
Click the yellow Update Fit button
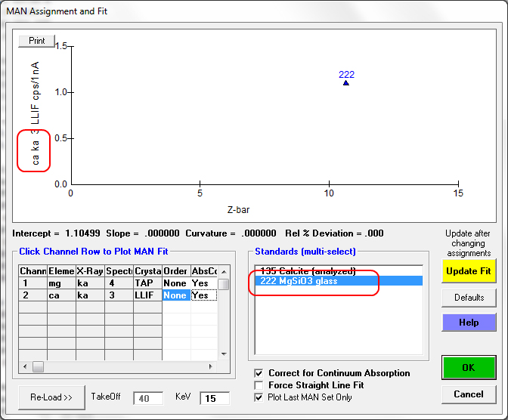[x=469, y=270]
